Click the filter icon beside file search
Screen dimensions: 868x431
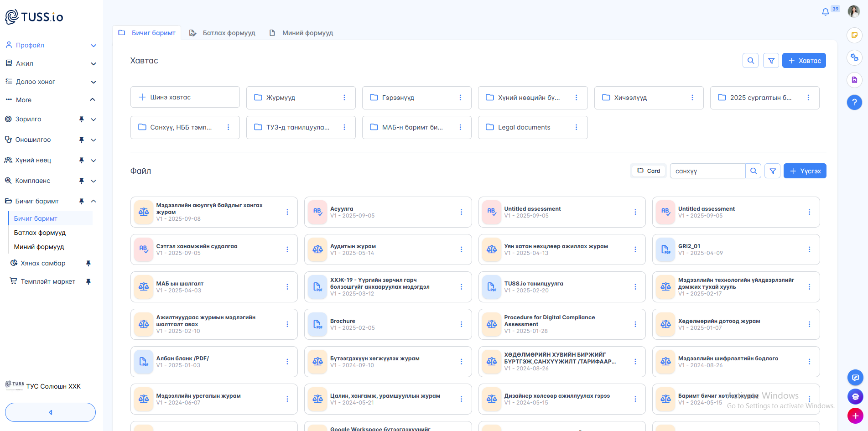pyautogui.click(x=772, y=171)
